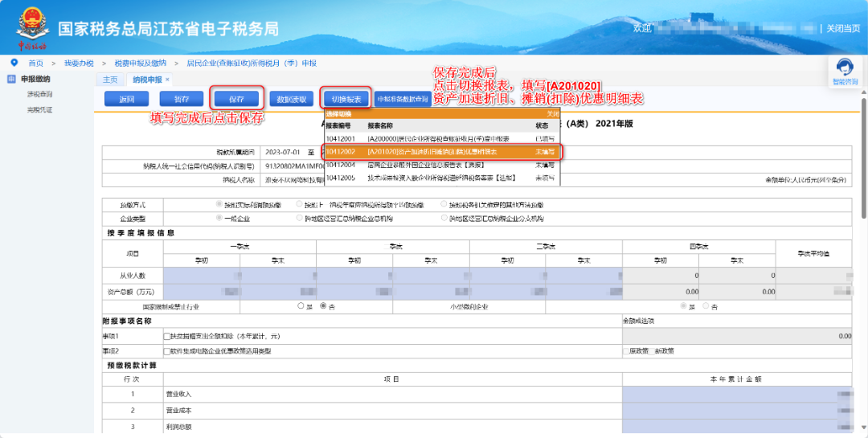
Task: Choose 否 for 国家限制或禁止行业
Action: tap(323, 305)
